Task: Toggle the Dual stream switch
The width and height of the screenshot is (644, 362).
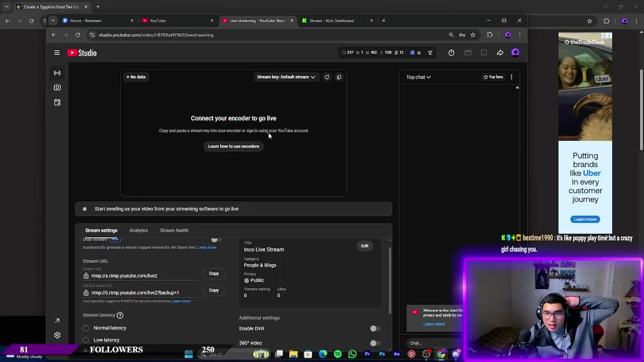Action: 216,240
